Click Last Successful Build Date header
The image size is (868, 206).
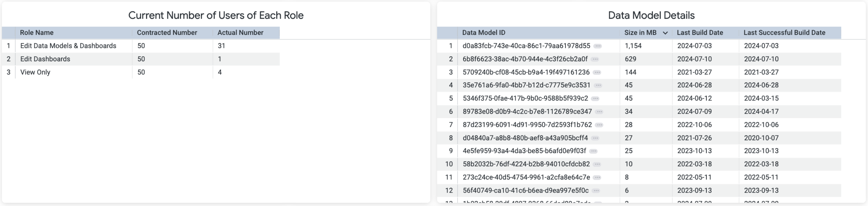[784, 33]
